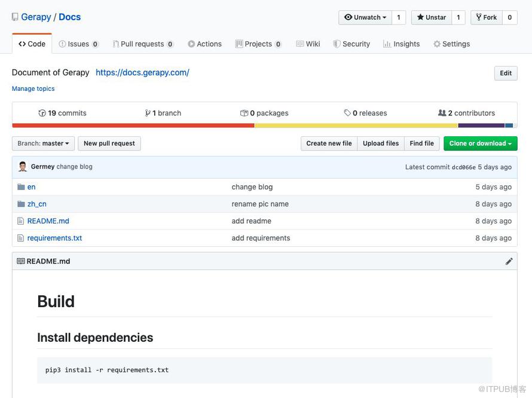Open the en folder
Image resolution: width=532 pixels, height=398 pixels.
click(31, 187)
